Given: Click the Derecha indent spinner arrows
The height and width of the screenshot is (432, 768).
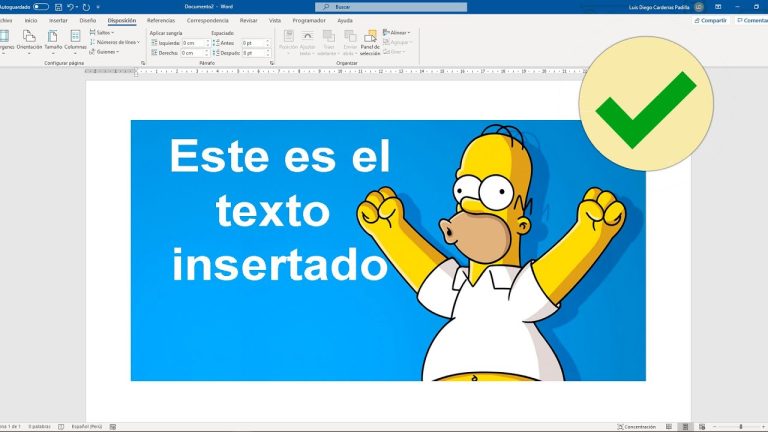Looking at the screenshot, I should [207, 53].
